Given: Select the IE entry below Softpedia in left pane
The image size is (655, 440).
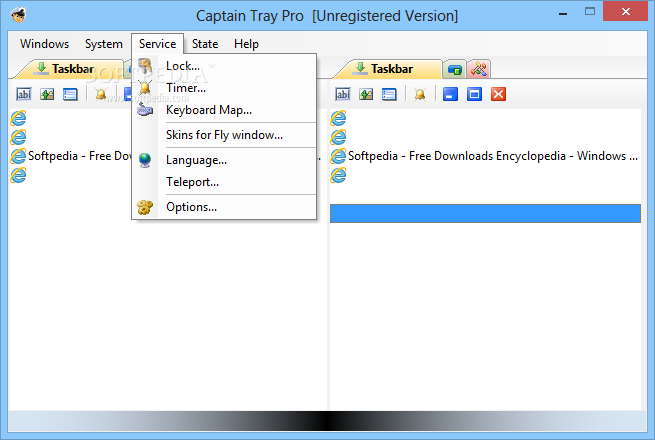Looking at the screenshot, I should [71, 175].
